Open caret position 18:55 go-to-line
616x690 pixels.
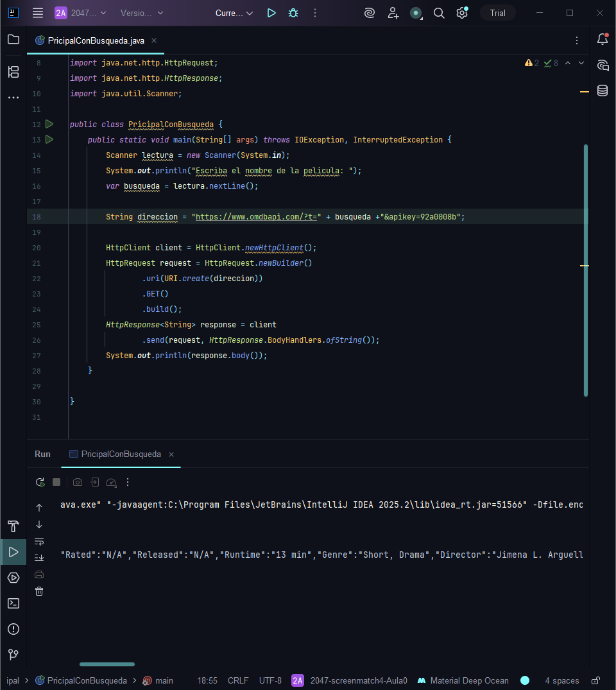tap(207, 680)
